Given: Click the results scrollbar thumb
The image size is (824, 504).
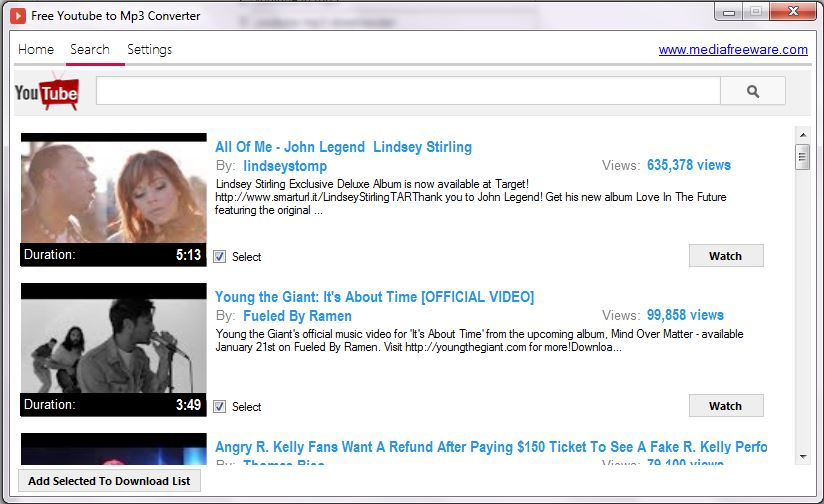Looking at the screenshot, I should pos(802,157).
